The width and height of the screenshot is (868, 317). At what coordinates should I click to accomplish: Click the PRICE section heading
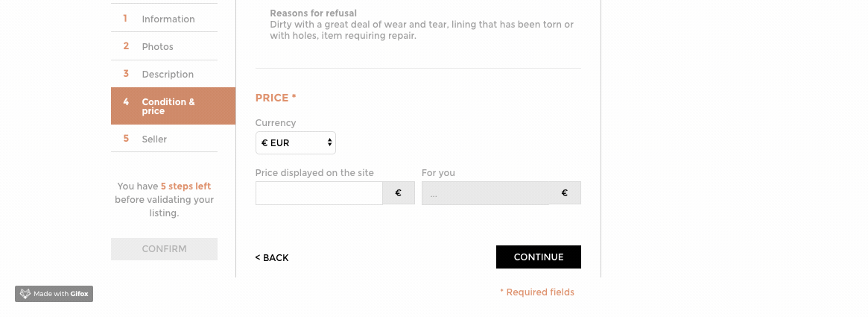(276, 98)
